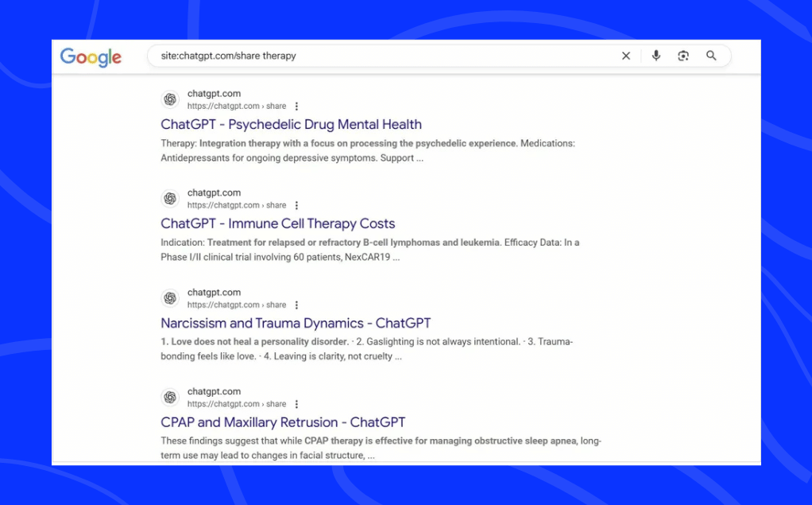The width and height of the screenshot is (812, 505).
Task: Click ChatGPT favicon of the Psychedelic Drug result
Action: tap(170, 99)
